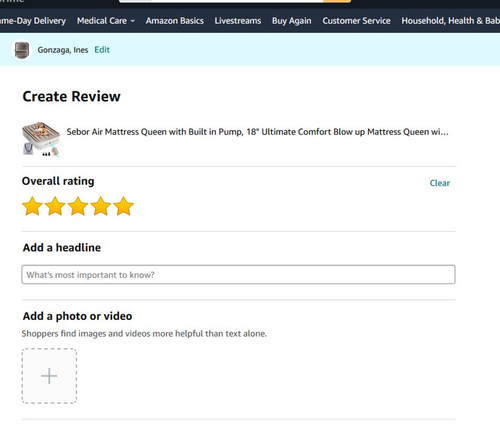The height and width of the screenshot is (424, 500).
Task: Click the profile avatar beside Gonzaga, Ines
Action: coord(22,50)
